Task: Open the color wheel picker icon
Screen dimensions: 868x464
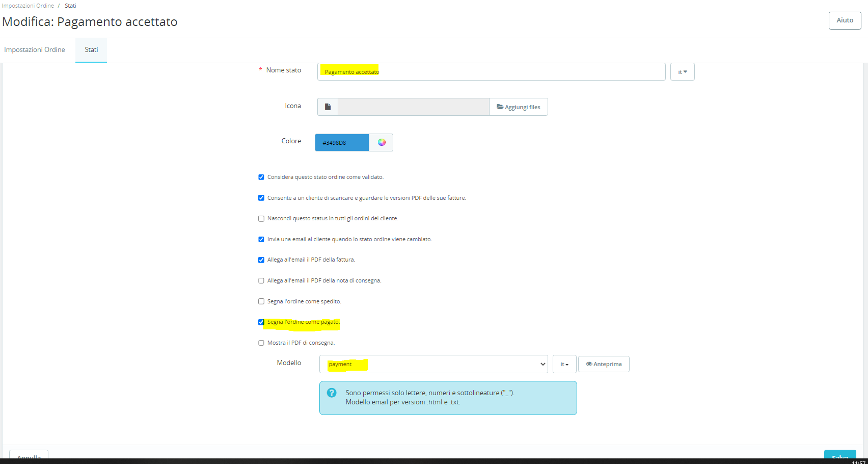Action: point(382,142)
